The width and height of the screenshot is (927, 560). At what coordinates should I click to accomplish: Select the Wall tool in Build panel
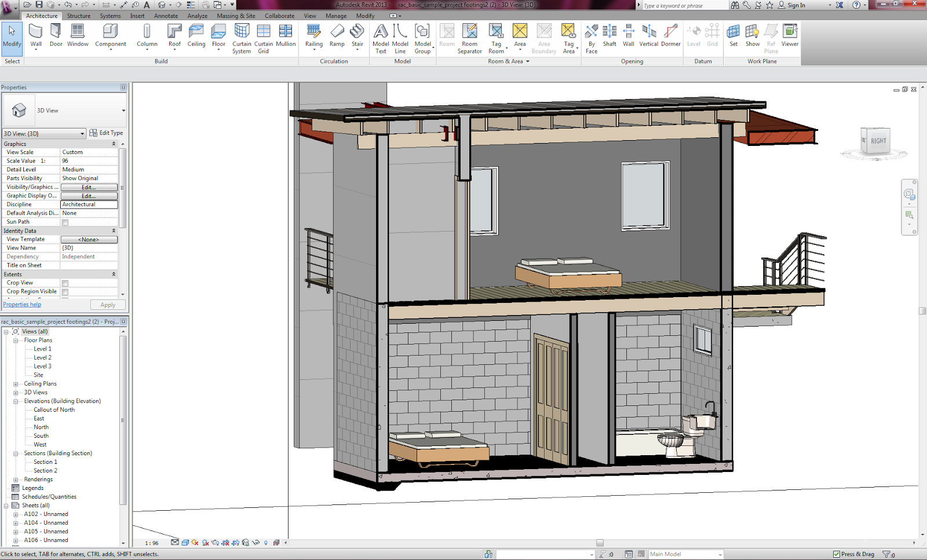click(36, 35)
